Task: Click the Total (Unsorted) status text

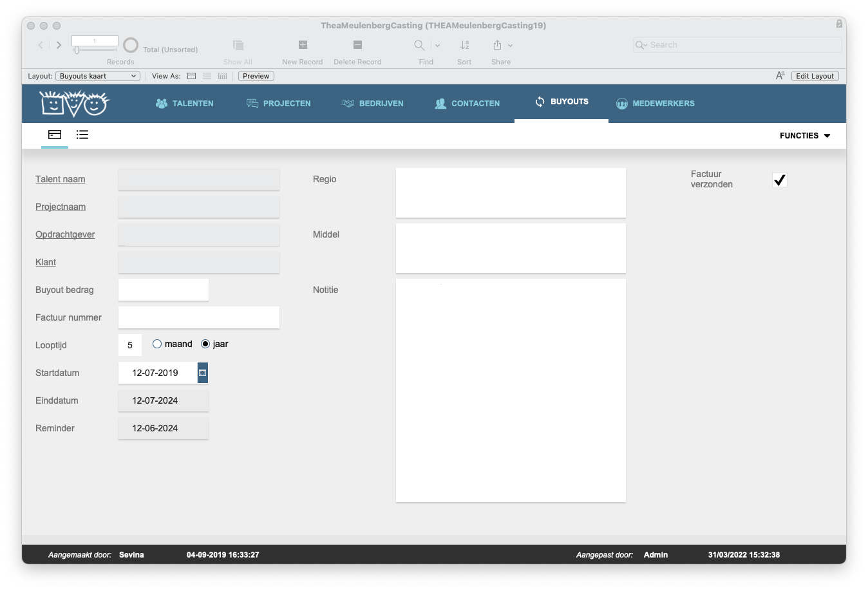Action: pyautogui.click(x=170, y=50)
